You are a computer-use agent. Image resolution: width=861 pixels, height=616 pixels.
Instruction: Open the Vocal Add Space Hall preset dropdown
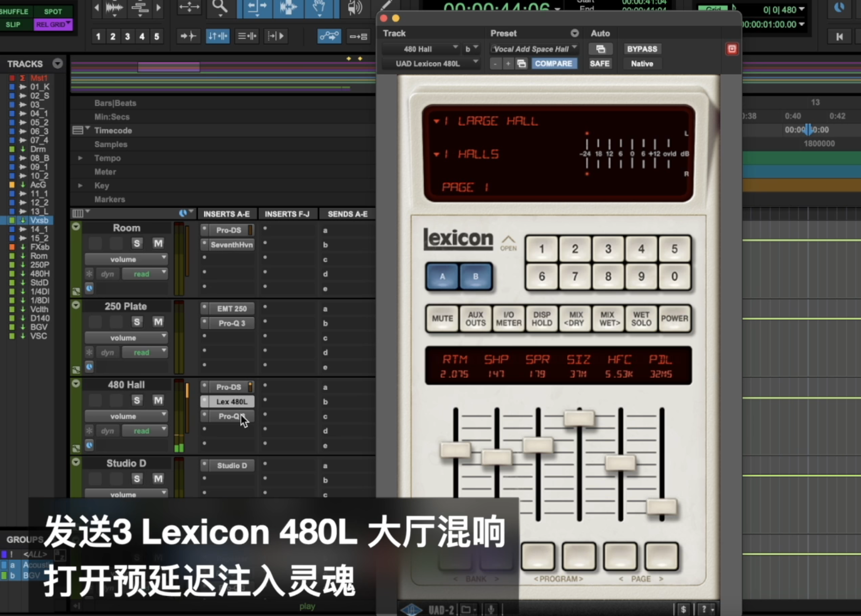(534, 49)
